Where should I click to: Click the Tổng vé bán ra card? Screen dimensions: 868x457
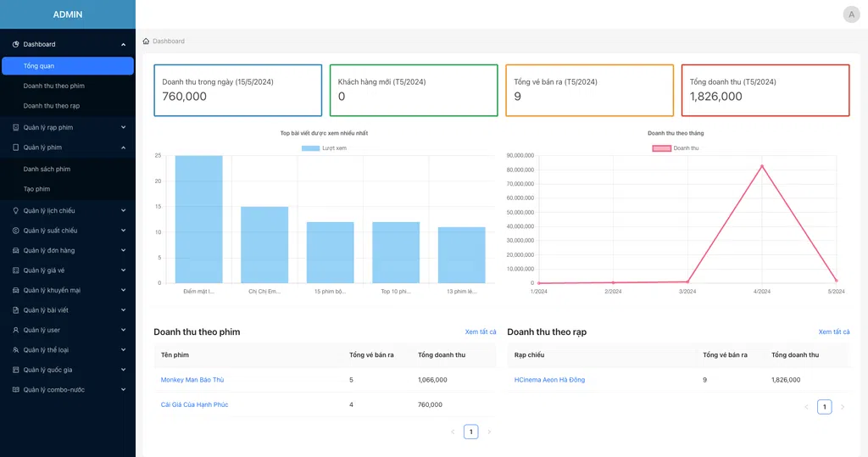coord(590,90)
